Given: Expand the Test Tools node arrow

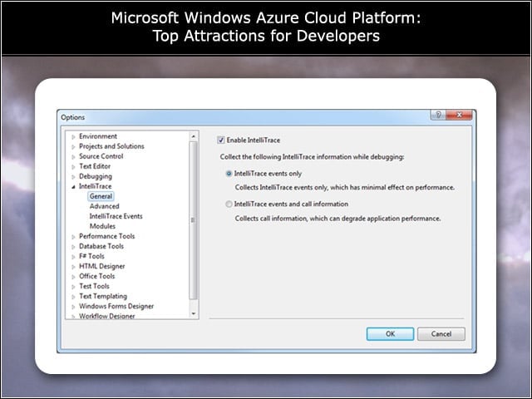Looking at the screenshot, I should click(x=73, y=287).
